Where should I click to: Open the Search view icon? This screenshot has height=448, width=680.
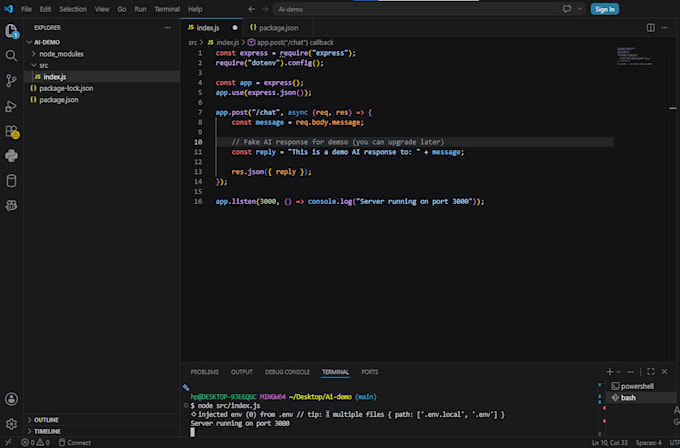point(11,56)
